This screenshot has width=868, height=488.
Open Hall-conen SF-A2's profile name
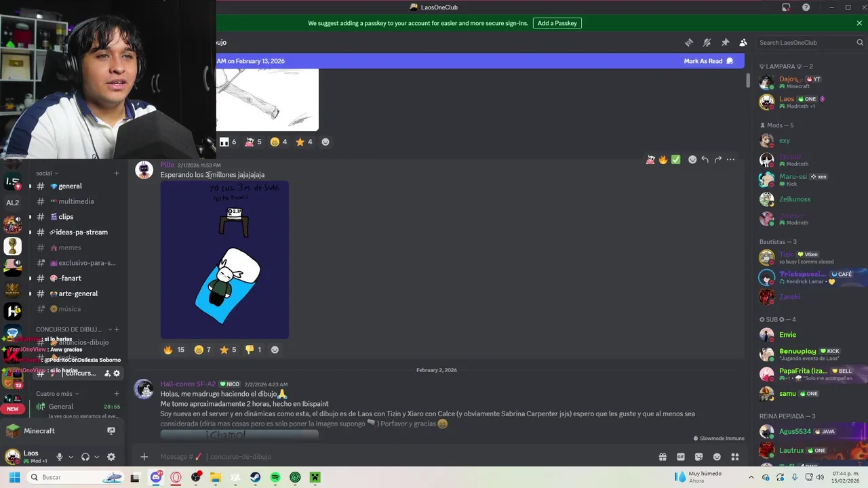click(x=188, y=384)
